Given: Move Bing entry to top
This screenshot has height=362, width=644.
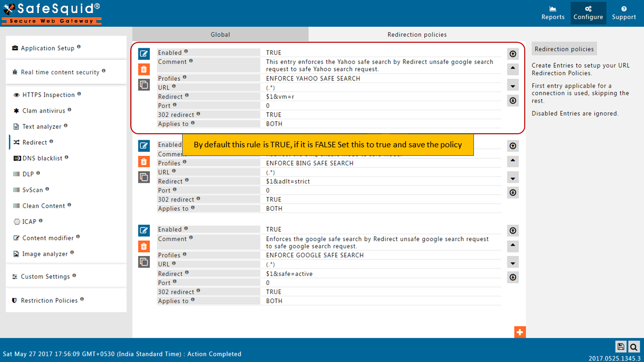Looking at the screenshot, I should (x=513, y=146).
